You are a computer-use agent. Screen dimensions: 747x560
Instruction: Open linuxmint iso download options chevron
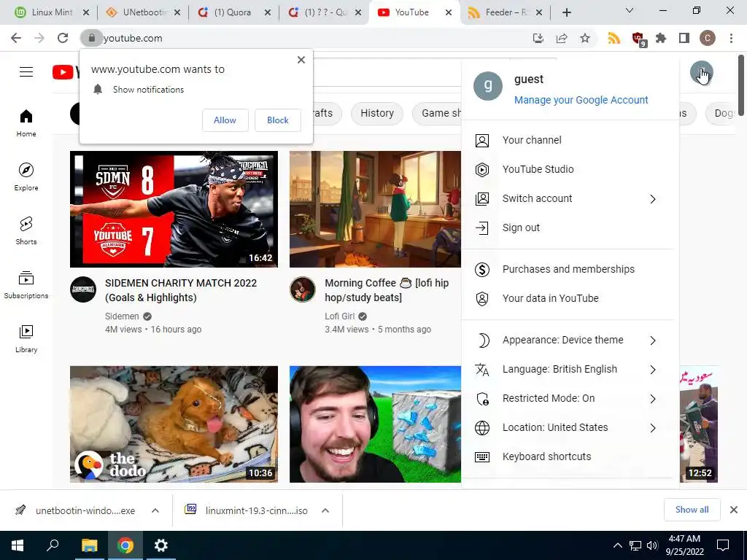point(325,510)
